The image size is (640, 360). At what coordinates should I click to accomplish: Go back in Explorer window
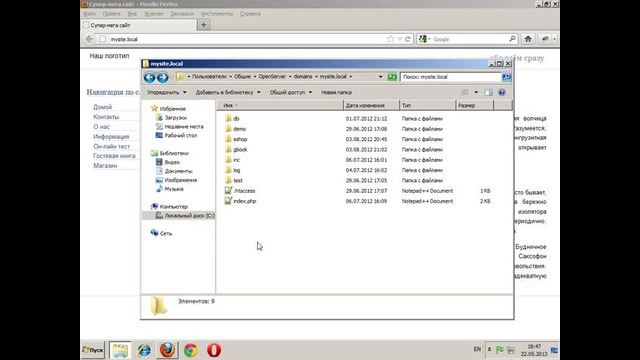tap(149, 77)
